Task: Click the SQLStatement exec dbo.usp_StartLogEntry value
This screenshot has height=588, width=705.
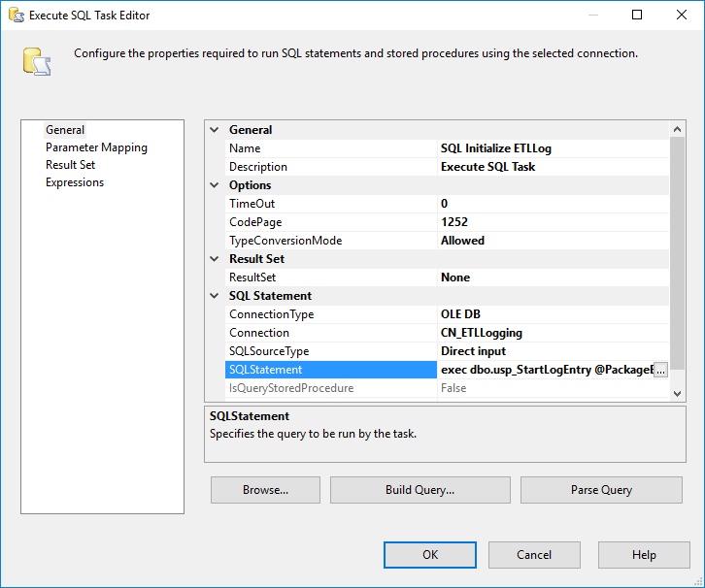Action: [x=546, y=370]
